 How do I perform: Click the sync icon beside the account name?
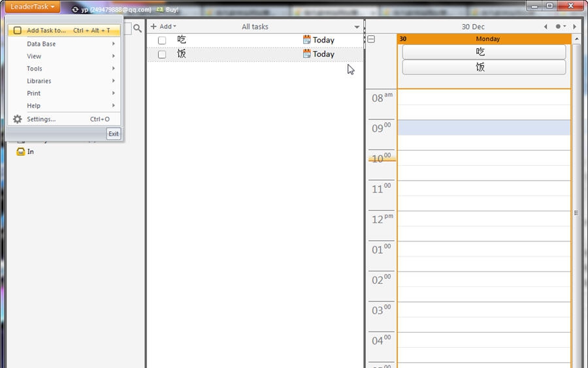(x=75, y=9)
